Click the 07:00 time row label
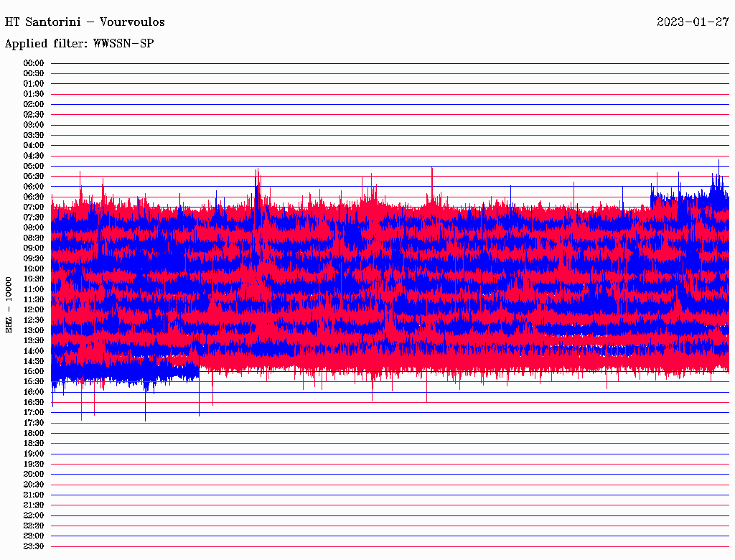Image resolution: width=735 pixels, height=560 pixels. 34,207
